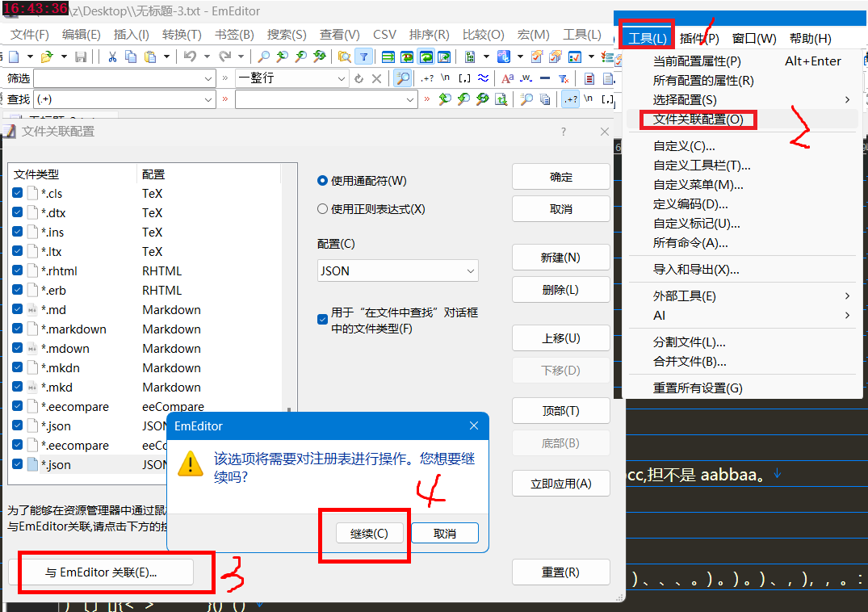This screenshot has height=612, width=868.
Task: Open the 文件(F) menu
Action: (x=29, y=35)
